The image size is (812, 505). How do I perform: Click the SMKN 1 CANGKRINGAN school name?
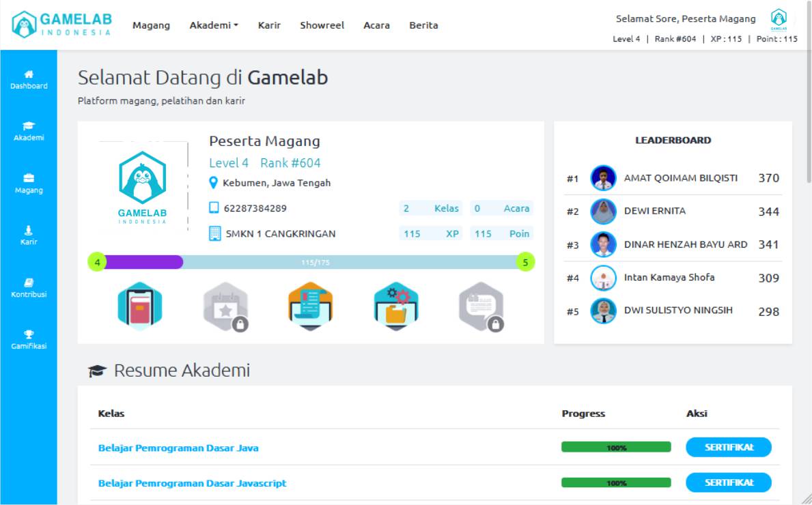click(281, 234)
